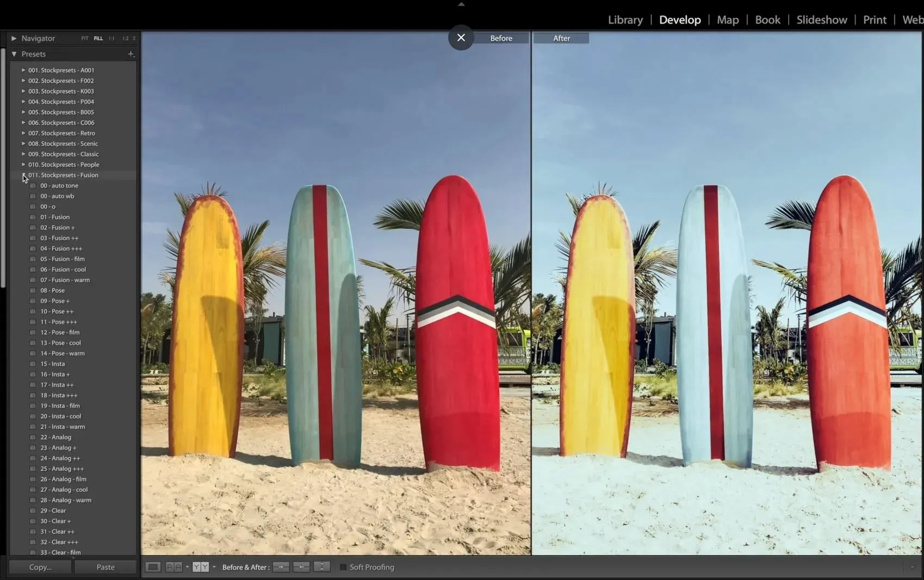The height and width of the screenshot is (580, 924).
Task: Apply preset icon for 19 - Insta - film
Action: [33, 406]
